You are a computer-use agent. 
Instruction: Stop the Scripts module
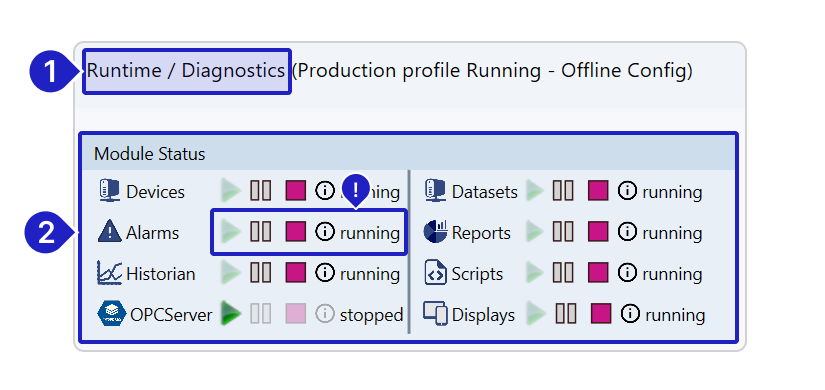pyautogui.click(x=598, y=273)
